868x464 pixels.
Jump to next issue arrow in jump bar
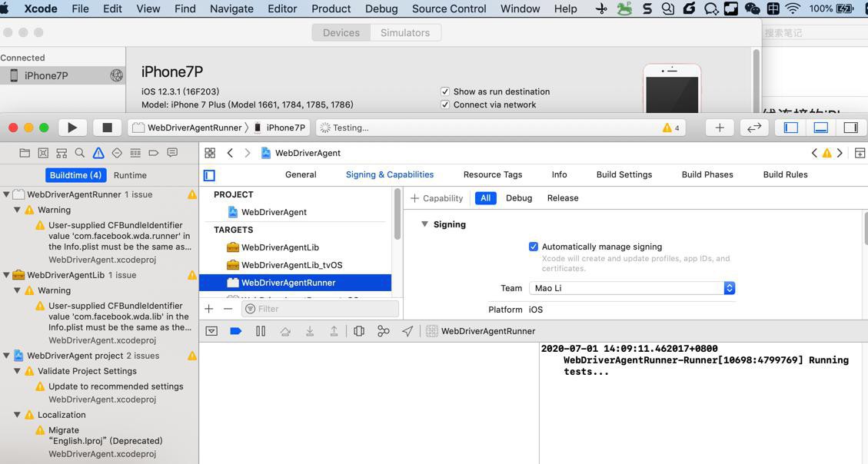(840, 153)
